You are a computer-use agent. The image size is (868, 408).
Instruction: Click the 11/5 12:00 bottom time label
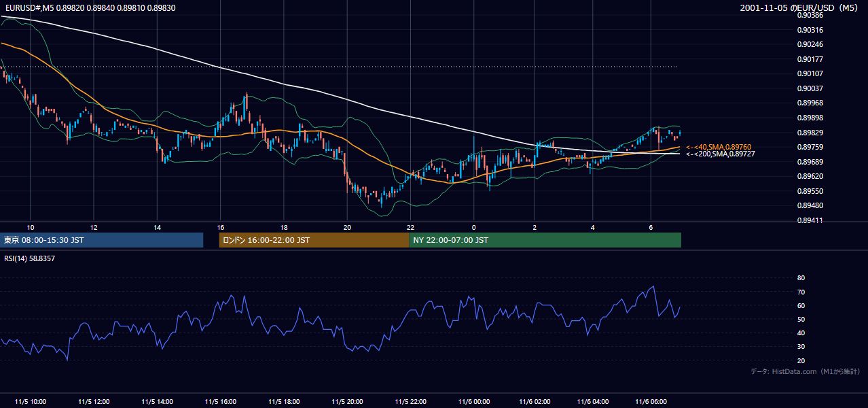pyautogui.click(x=94, y=402)
